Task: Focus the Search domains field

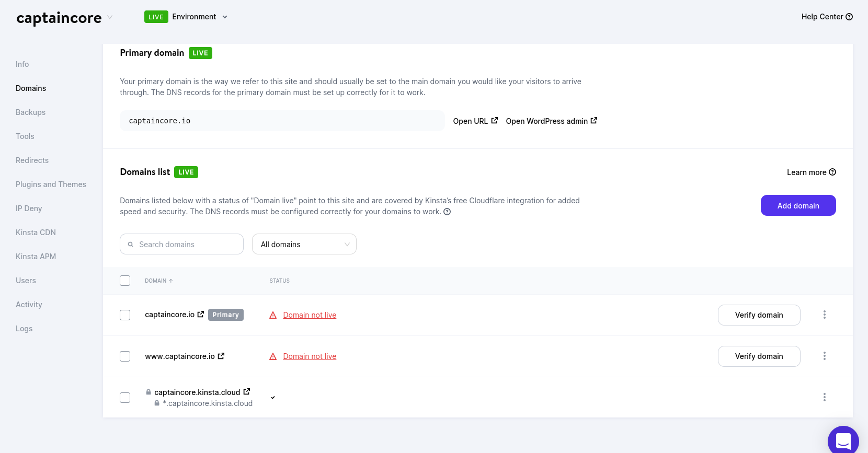Action: [x=181, y=244]
